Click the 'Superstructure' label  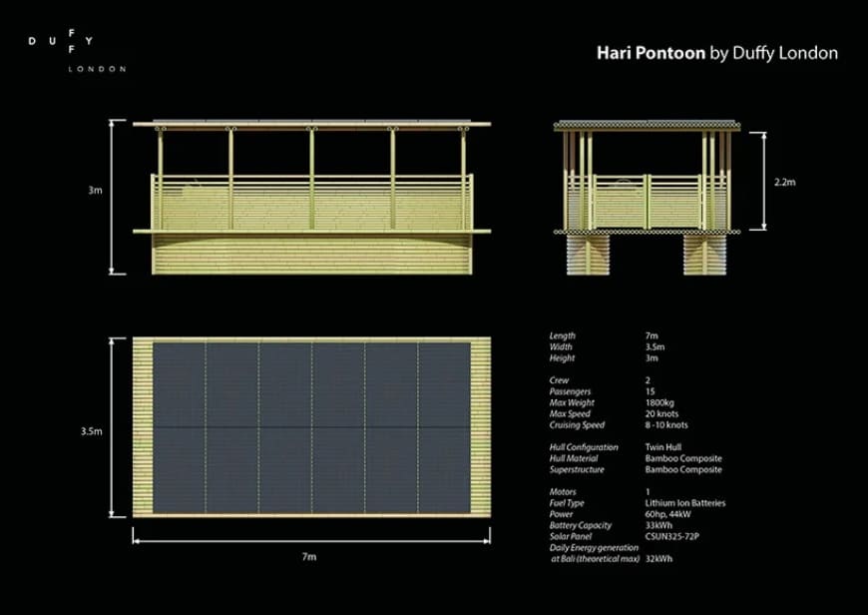[577, 469]
